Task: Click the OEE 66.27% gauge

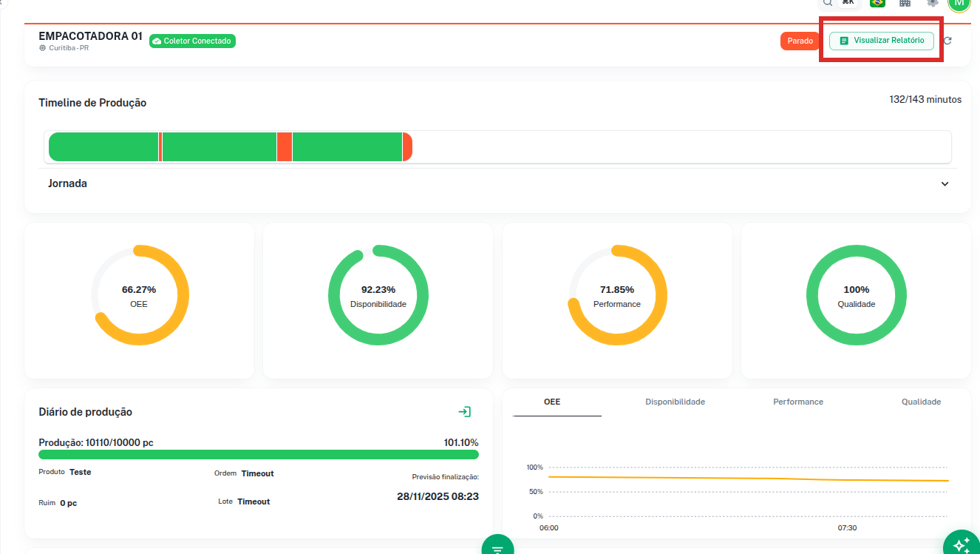Action: pyautogui.click(x=139, y=295)
